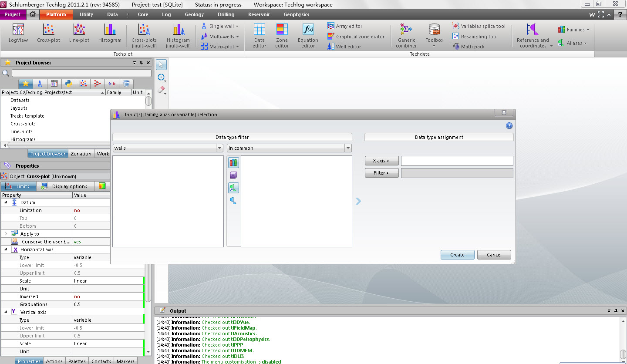The width and height of the screenshot is (627, 364).
Task: Switch to the Geophysics ribbon tab
Action: click(297, 14)
